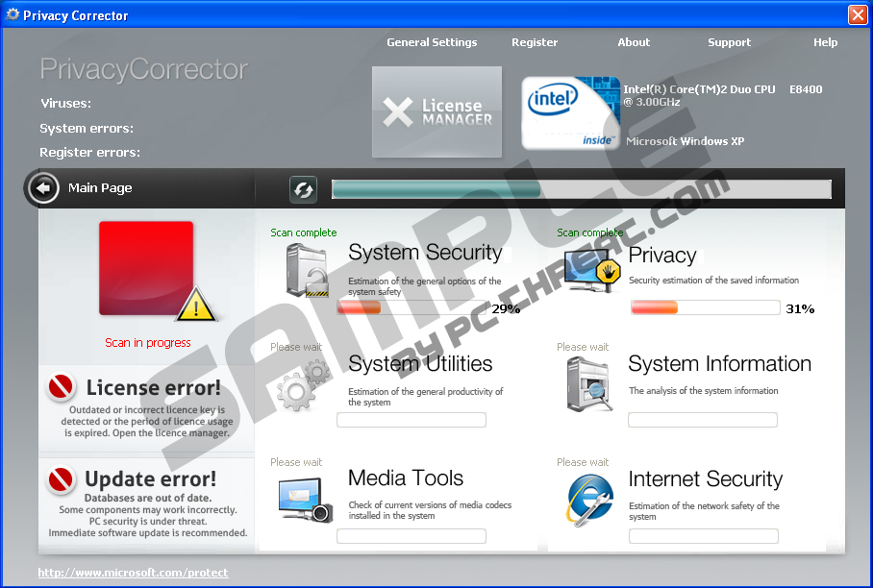Screen dimensions: 873x588
Task: Open the License error! heading
Action: coord(154,387)
